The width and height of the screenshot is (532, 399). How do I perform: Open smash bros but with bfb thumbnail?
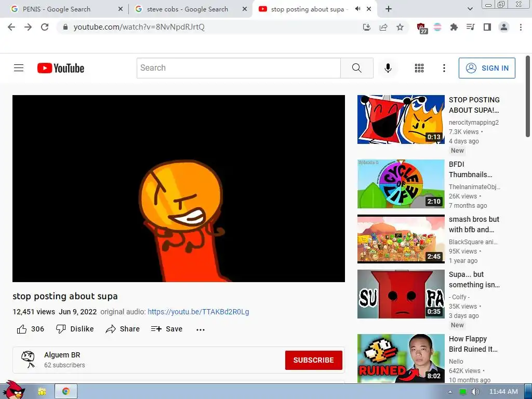click(x=401, y=239)
